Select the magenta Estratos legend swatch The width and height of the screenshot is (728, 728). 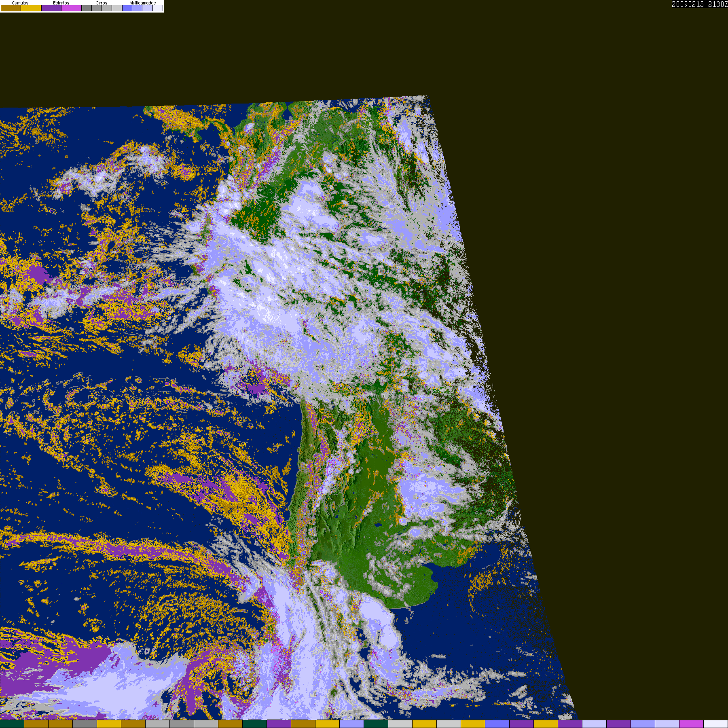click(x=72, y=8)
